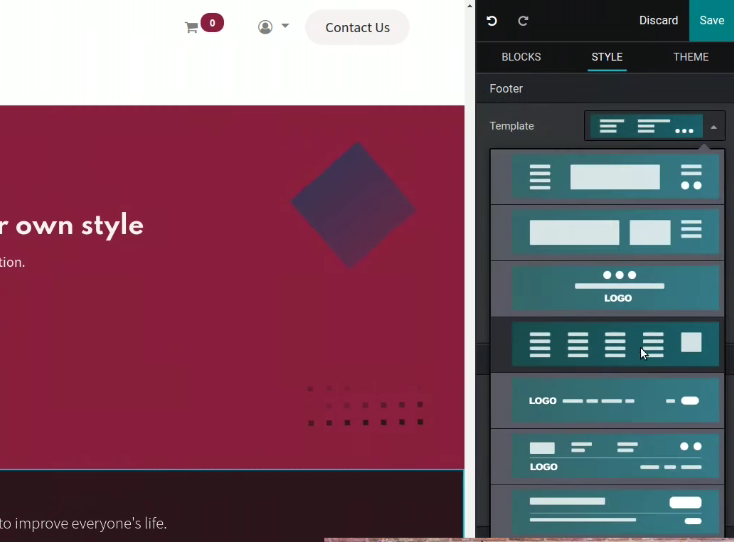Viewport: 734px width, 542px height.
Task: Discard the website edits
Action: 658,21
